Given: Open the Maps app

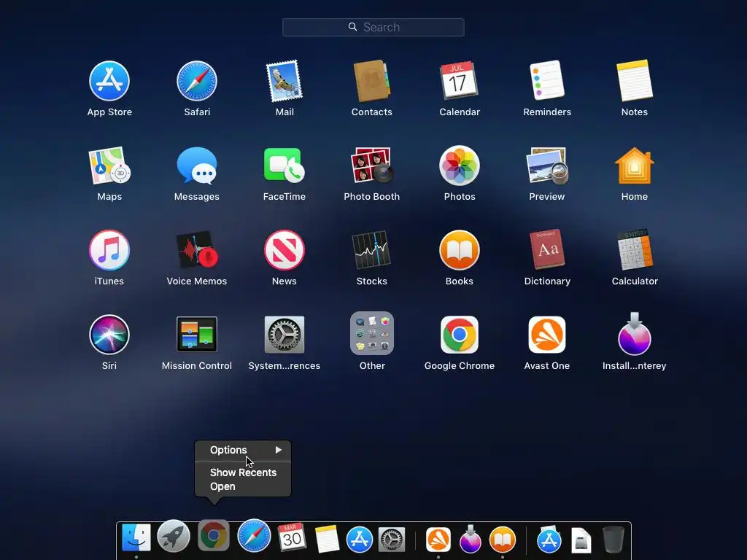Looking at the screenshot, I should (109, 166).
